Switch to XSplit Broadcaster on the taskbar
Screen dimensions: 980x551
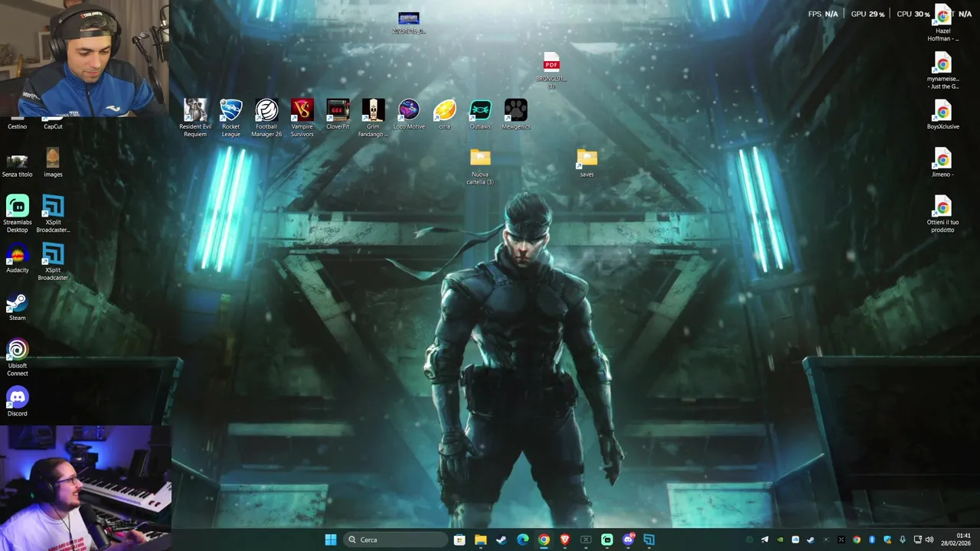click(x=649, y=540)
